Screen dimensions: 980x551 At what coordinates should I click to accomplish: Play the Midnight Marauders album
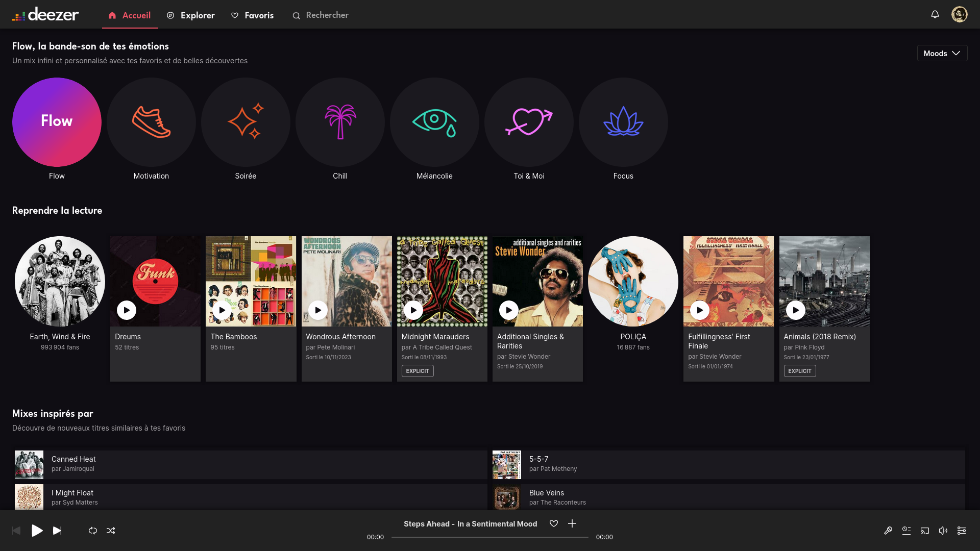(x=413, y=310)
